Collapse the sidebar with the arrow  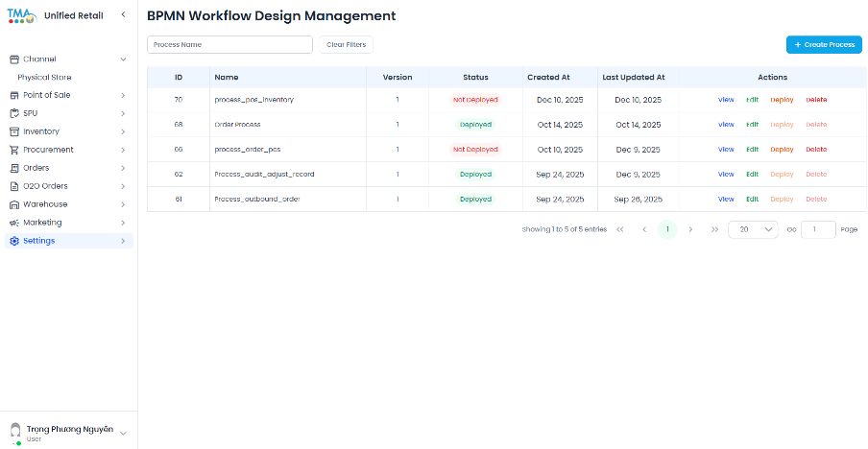123,15
